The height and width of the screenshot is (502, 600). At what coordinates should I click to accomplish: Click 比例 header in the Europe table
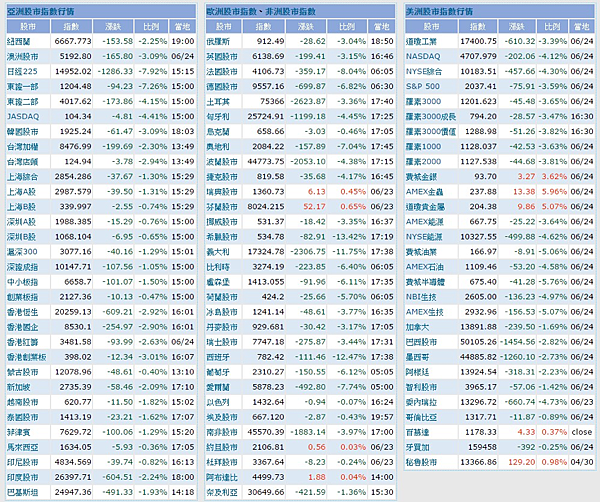tap(347, 27)
